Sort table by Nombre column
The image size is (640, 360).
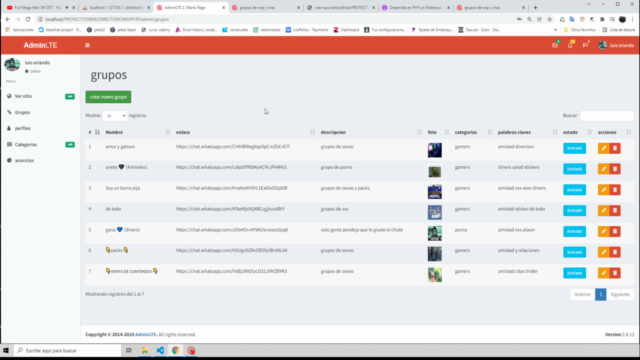[137, 132]
